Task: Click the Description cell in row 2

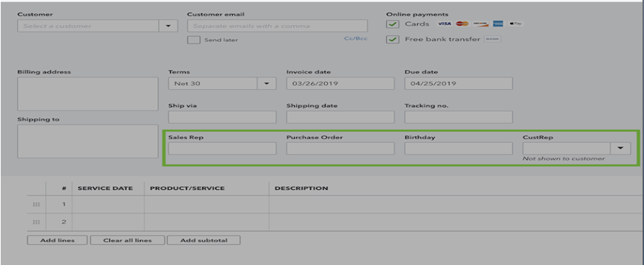Action: pyautogui.click(x=457, y=222)
